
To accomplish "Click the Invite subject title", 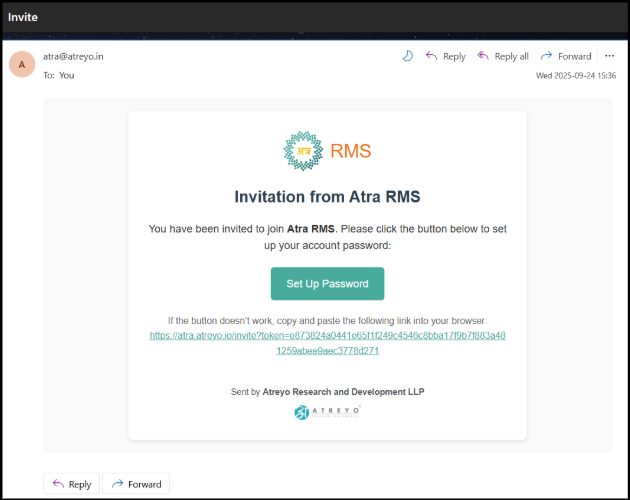I will 23,17.
